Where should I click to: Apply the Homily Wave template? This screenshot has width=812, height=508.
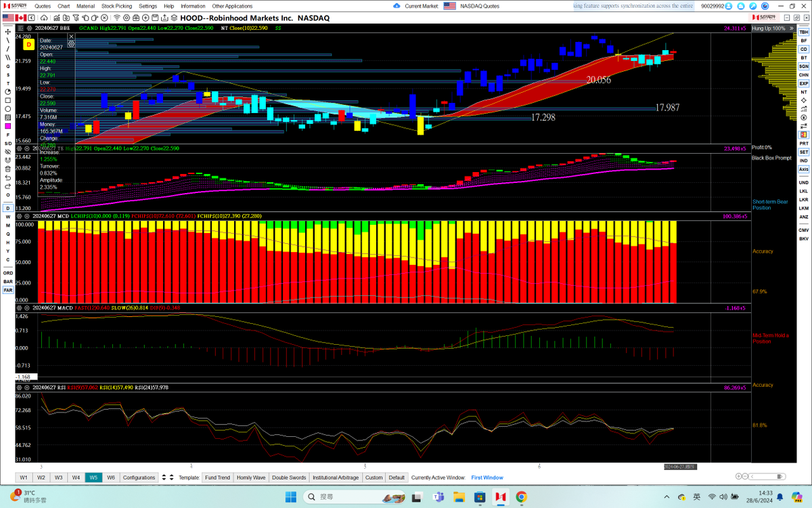pyautogui.click(x=251, y=478)
